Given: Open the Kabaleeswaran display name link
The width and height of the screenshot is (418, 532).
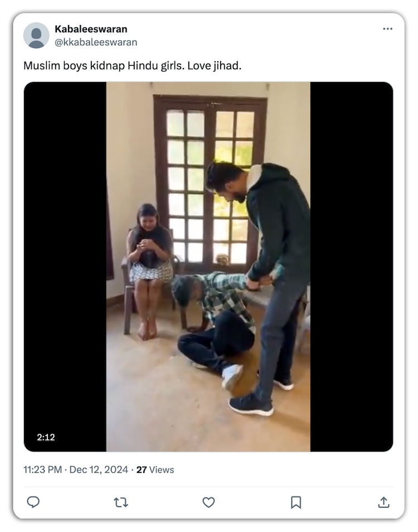Looking at the screenshot, I should [x=91, y=29].
